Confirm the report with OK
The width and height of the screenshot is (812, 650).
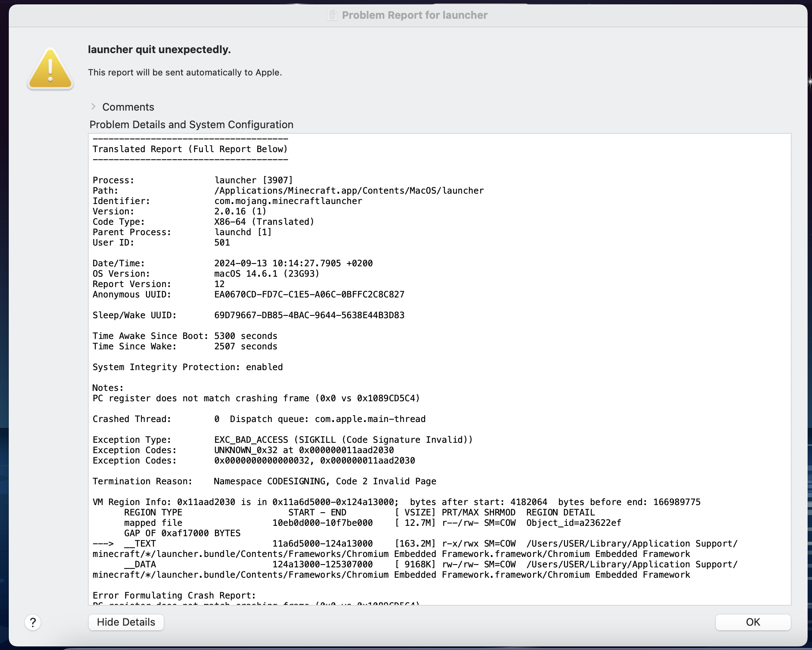click(752, 622)
